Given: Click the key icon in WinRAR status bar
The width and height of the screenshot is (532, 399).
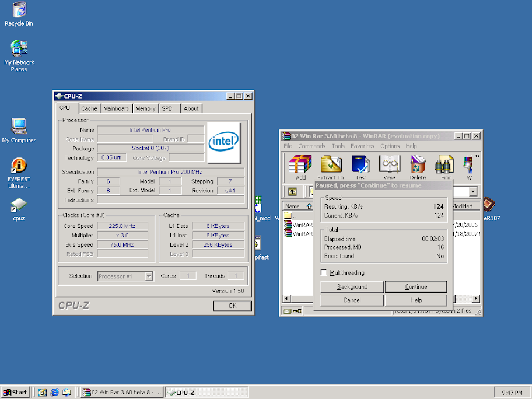Looking at the screenshot, I should click(297, 311).
